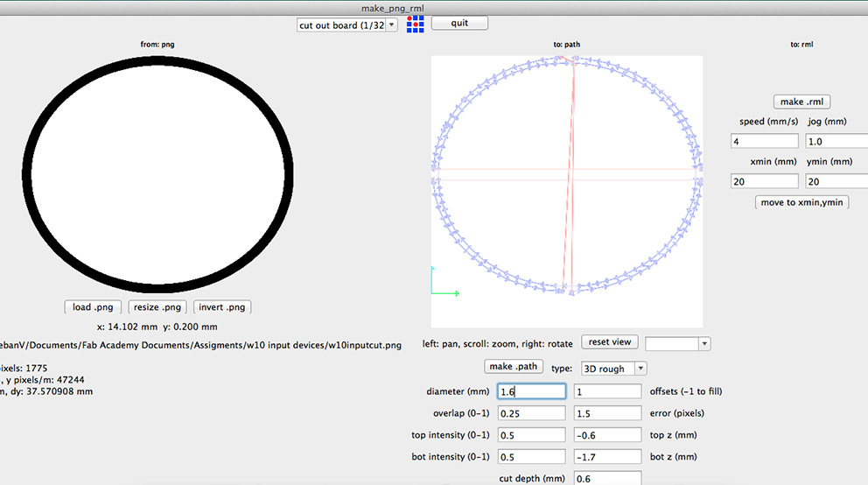Click the 'y pixels/m: 47244' text
Viewport: 868px width, 485px height.
pos(45,380)
